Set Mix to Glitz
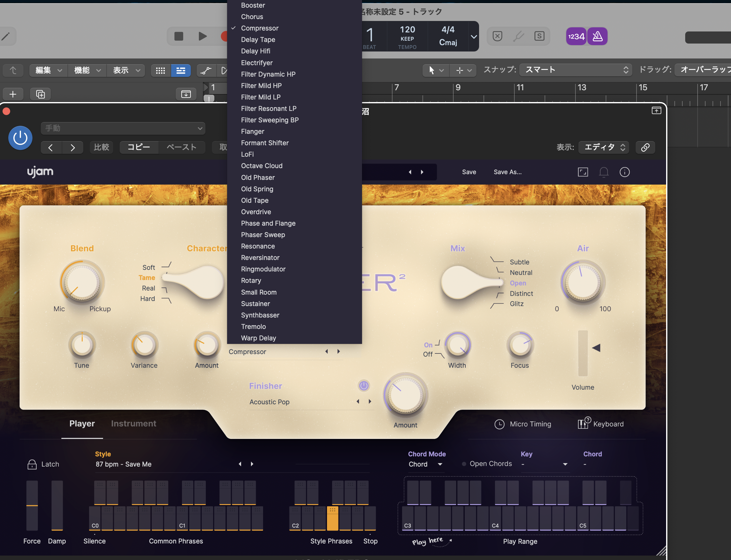The height and width of the screenshot is (560, 731). point(517,304)
